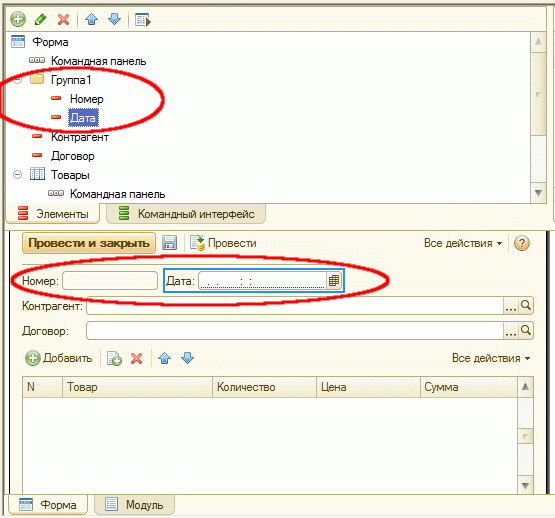Viewport: 555px width, 518px height.
Task: Click the red delete element icon
Action: coord(63,19)
